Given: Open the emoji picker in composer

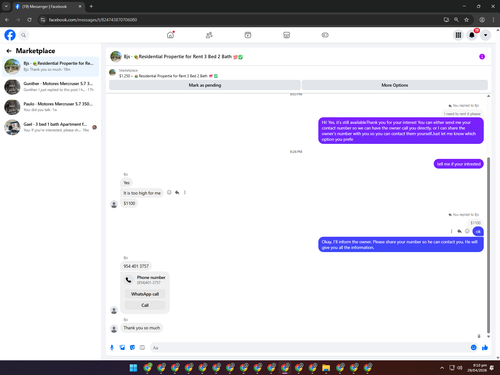Looking at the screenshot, I should tap(474, 348).
